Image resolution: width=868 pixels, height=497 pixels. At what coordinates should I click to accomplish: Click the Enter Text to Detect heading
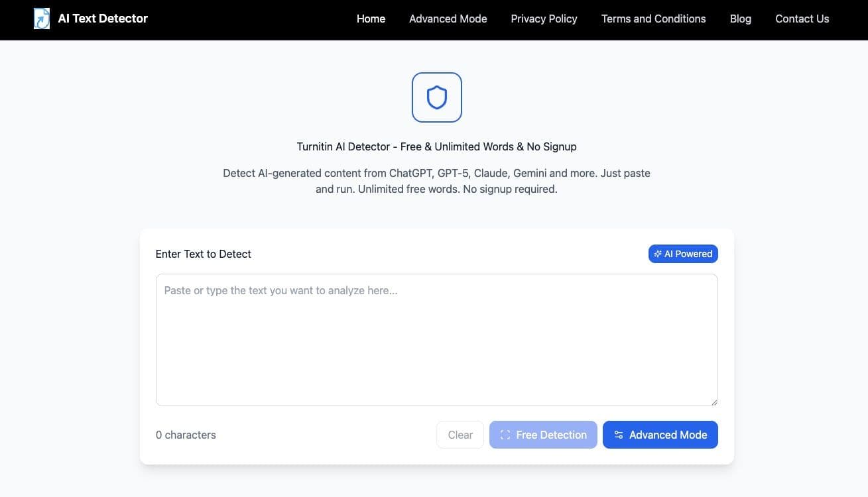pyautogui.click(x=203, y=254)
